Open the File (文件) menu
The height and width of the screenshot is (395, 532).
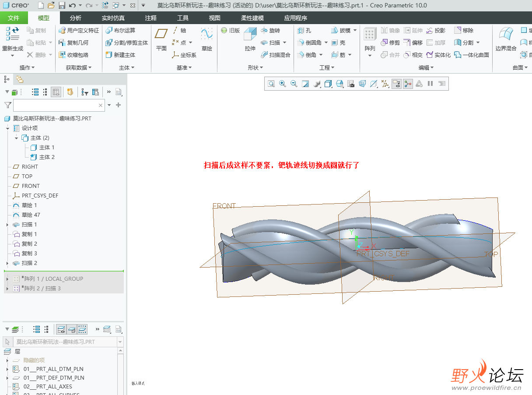coord(14,18)
